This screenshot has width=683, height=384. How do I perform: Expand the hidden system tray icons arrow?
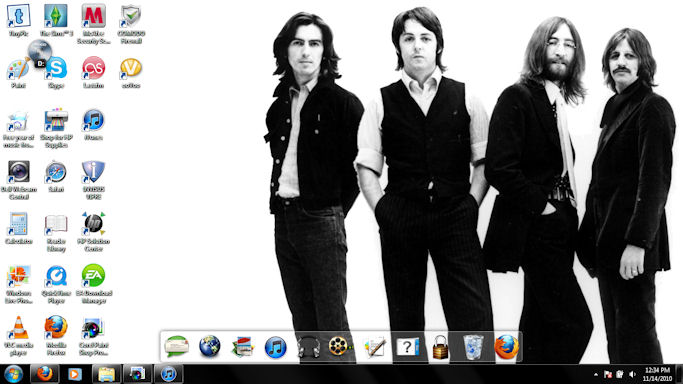point(595,374)
